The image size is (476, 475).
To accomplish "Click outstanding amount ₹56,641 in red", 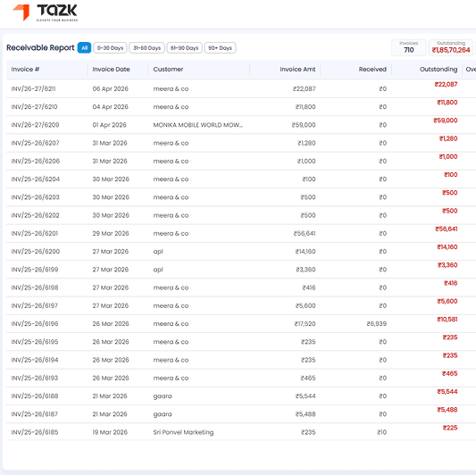I will coord(447,229).
